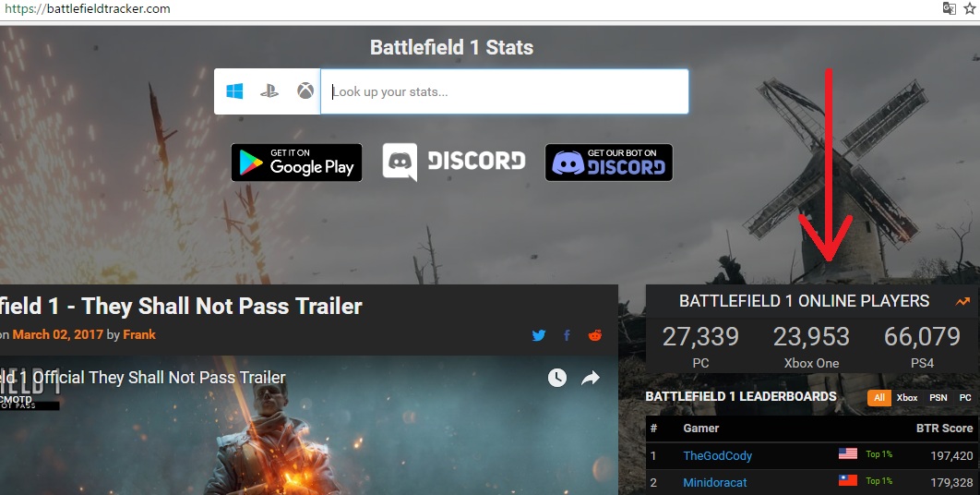The width and height of the screenshot is (980, 495).
Task: Click the video Share arrow icon
Action: coord(591,378)
